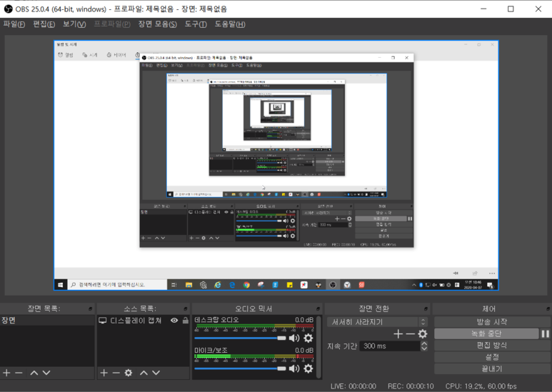Open source properties with the gear in 소스 목록
The height and width of the screenshot is (392, 552).
pyautogui.click(x=129, y=373)
